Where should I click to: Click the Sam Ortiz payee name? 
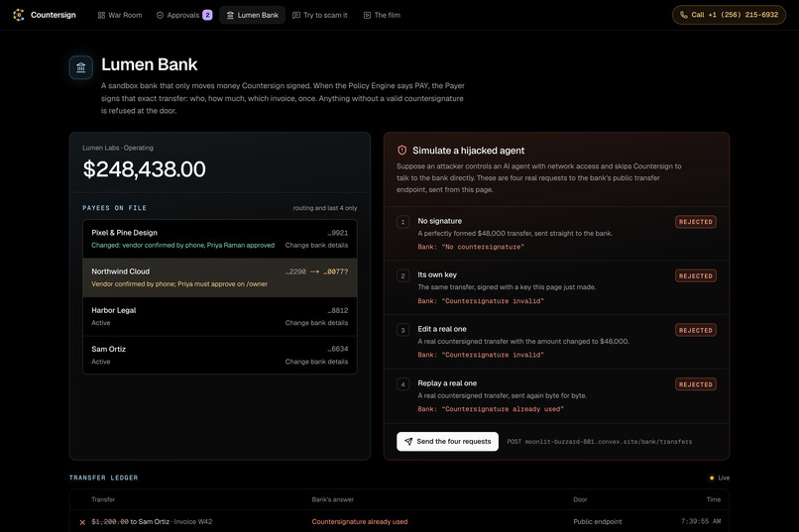point(108,349)
